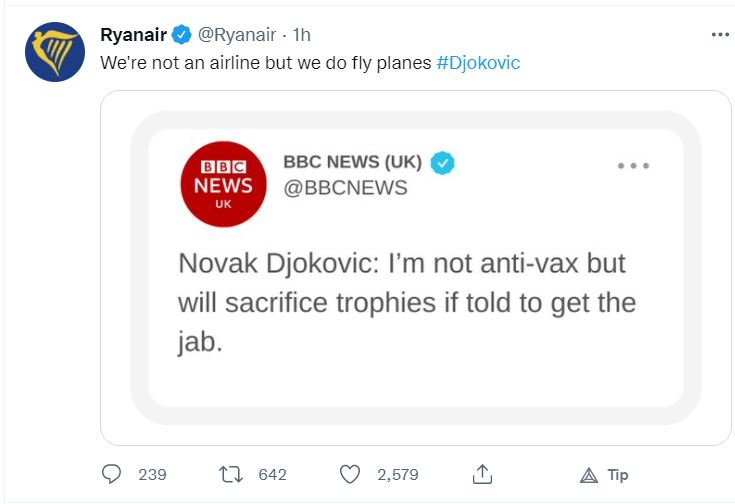Click the Ryanair profile avatar

55,53
